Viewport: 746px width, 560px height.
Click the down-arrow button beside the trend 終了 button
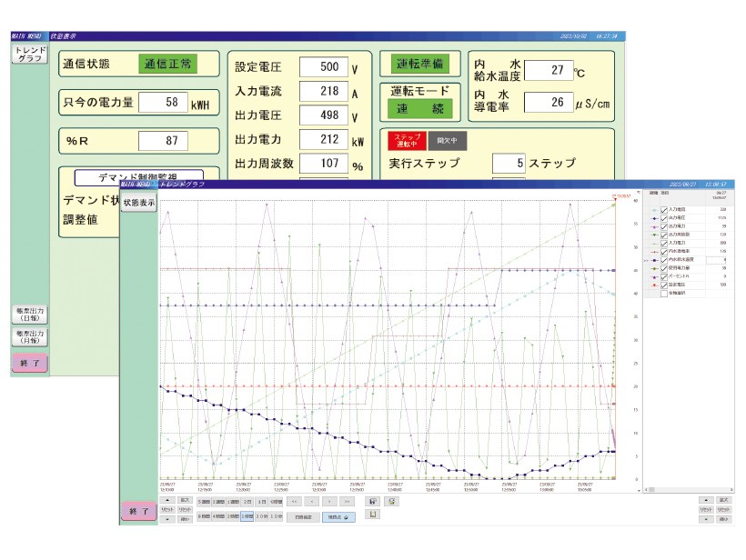[x=167, y=519]
